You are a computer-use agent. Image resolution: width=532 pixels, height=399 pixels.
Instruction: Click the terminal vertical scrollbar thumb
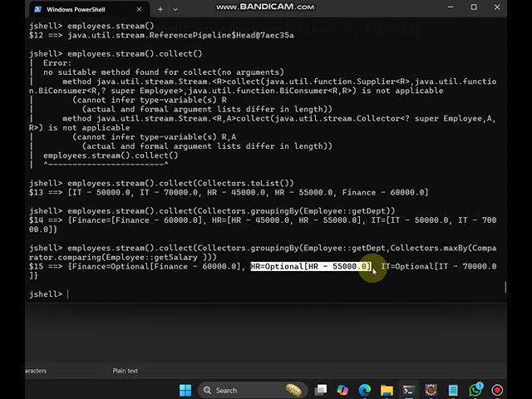(x=505, y=287)
